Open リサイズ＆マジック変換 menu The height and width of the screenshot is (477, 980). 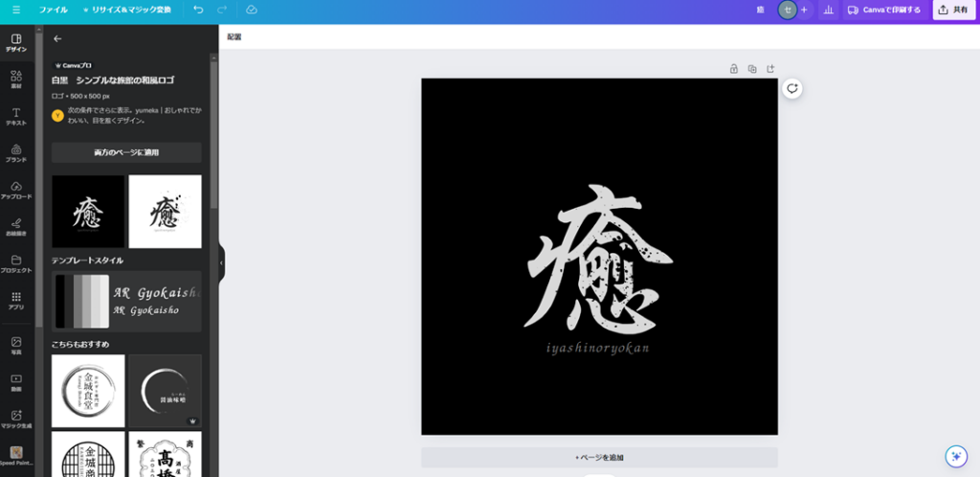(x=127, y=10)
